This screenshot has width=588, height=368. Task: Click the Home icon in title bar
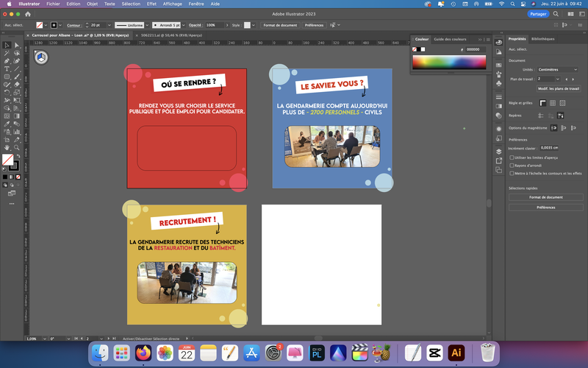point(28,14)
